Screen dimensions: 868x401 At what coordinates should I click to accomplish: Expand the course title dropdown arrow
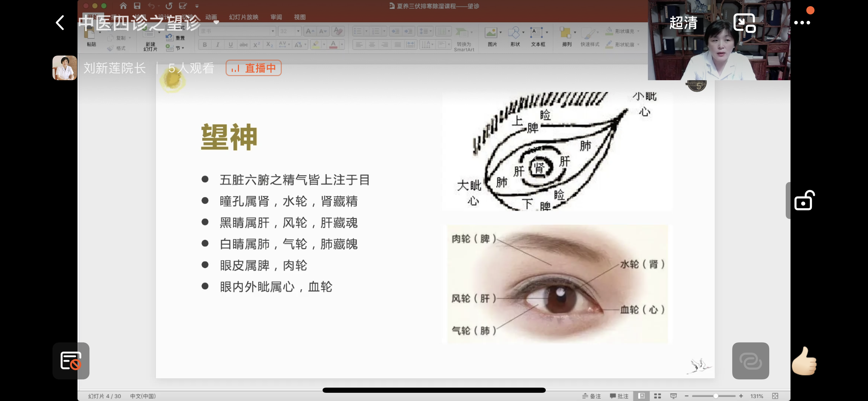[216, 23]
